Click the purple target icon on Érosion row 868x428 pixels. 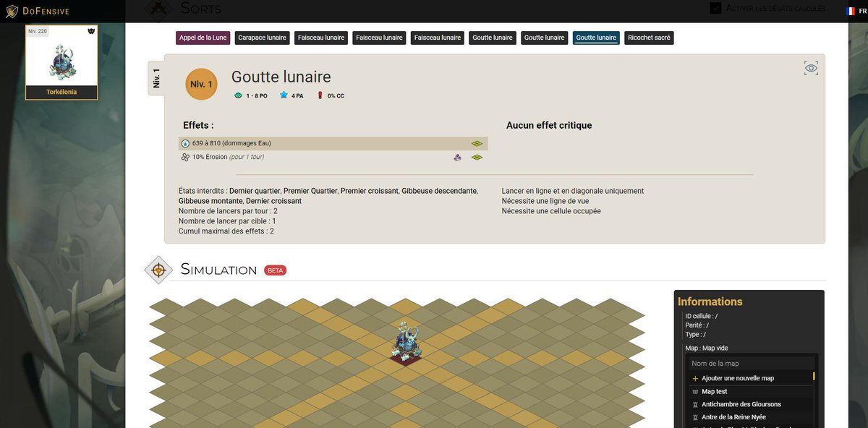click(457, 157)
